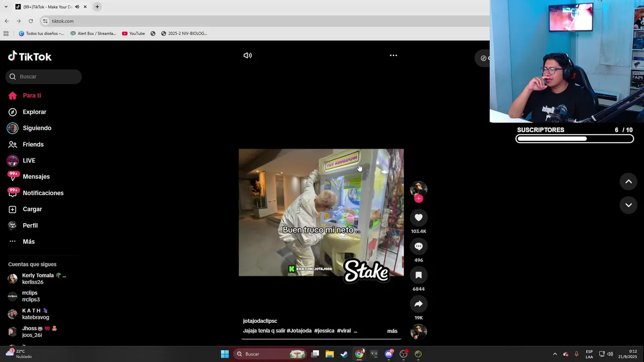Open the #jessica hashtag

click(324, 331)
